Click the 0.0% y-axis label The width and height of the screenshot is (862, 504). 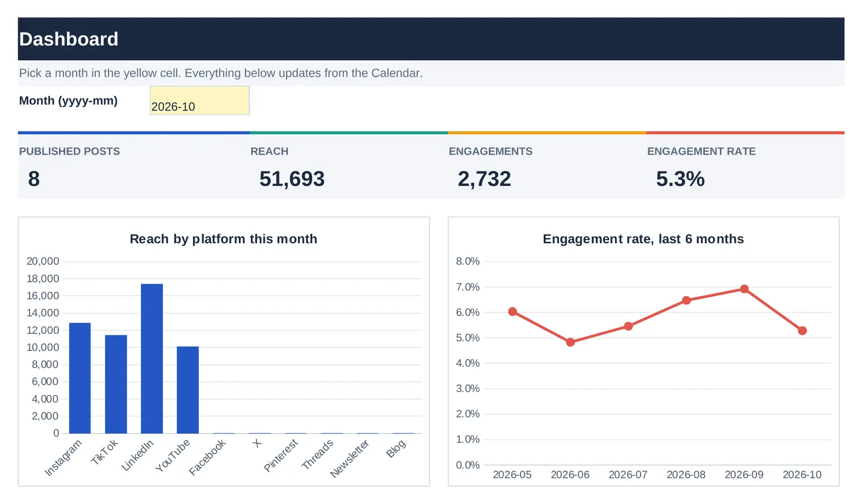(x=468, y=465)
